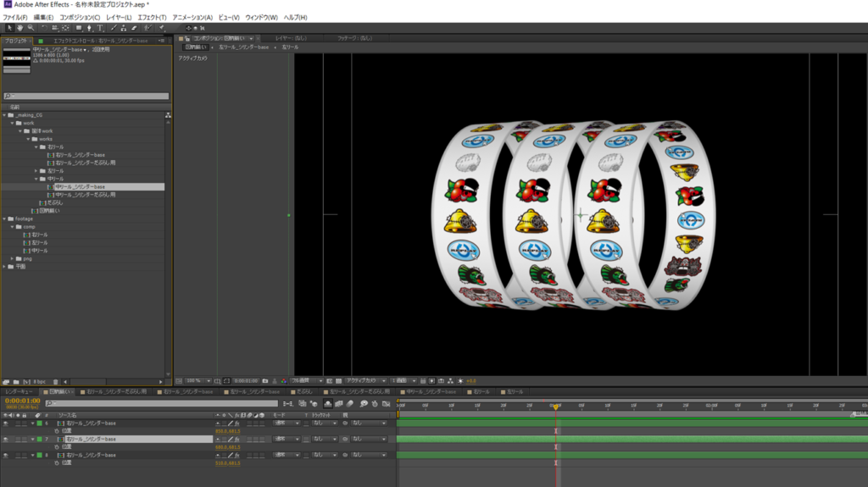Collapse the _making_CG folder
The image size is (868, 487).
(x=4, y=115)
